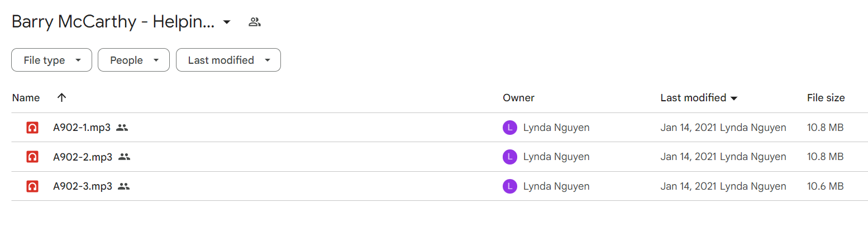The height and width of the screenshot is (249, 868).
Task: Open the File type filter dropdown
Action: (51, 60)
